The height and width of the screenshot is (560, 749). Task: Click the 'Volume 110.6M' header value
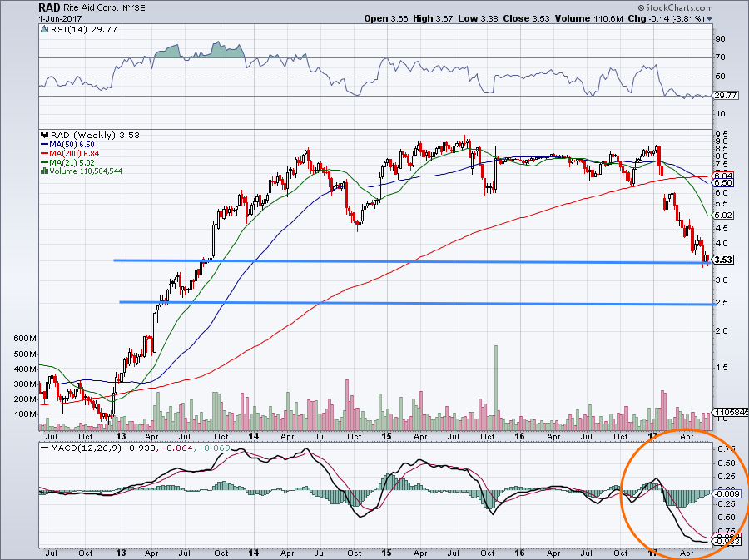point(588,18)
